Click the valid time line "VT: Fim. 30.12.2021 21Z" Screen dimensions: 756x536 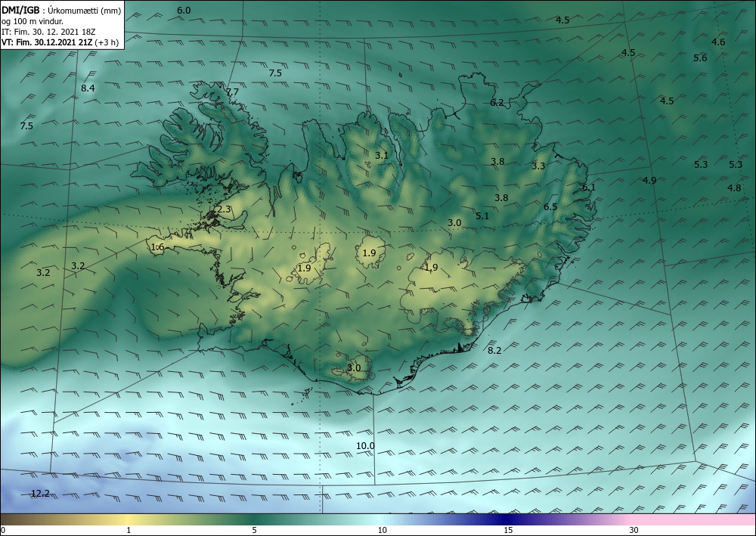coord(48,42)
